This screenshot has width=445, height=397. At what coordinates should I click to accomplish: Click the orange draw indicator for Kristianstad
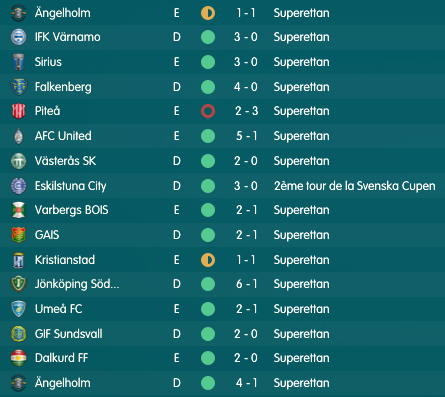coord(208,260)
